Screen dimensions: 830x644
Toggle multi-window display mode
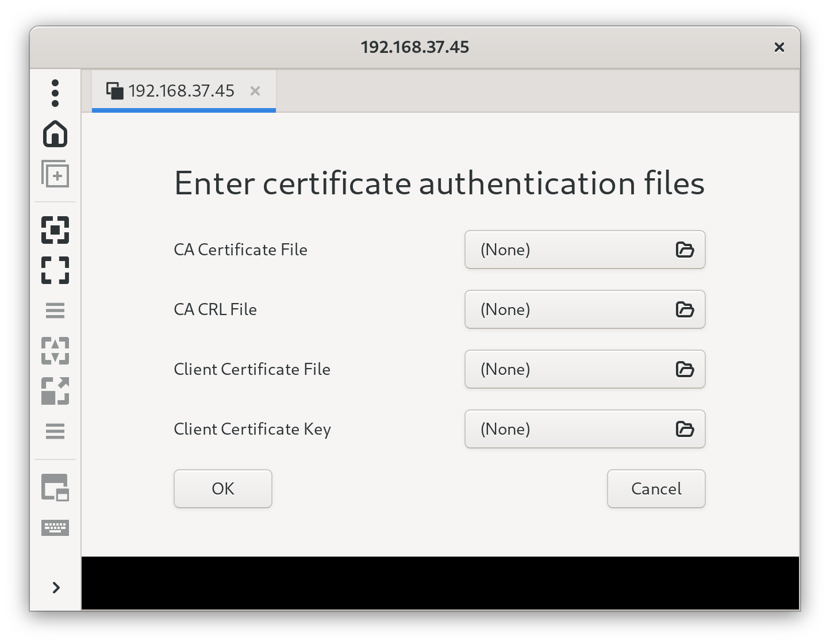(55, 487)
